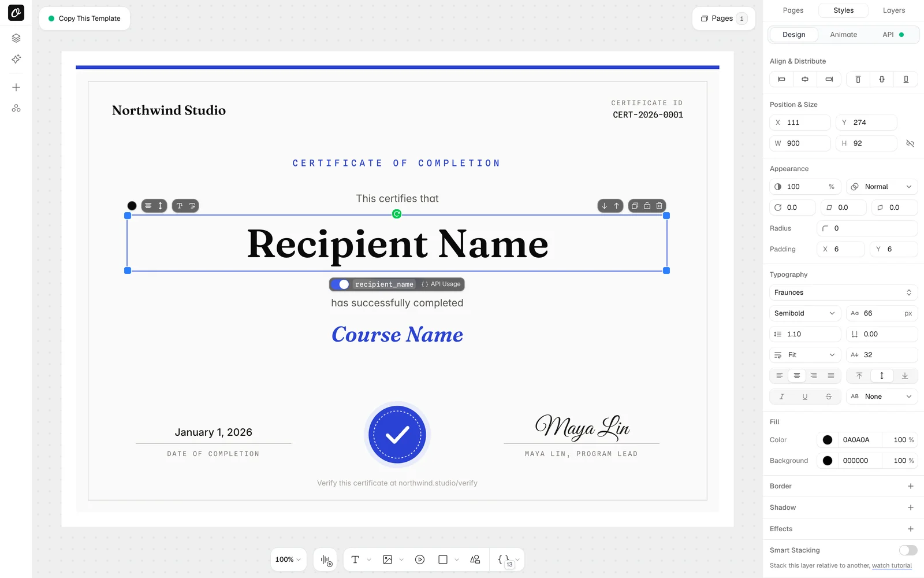Align layer to left edge

(781, 79)
